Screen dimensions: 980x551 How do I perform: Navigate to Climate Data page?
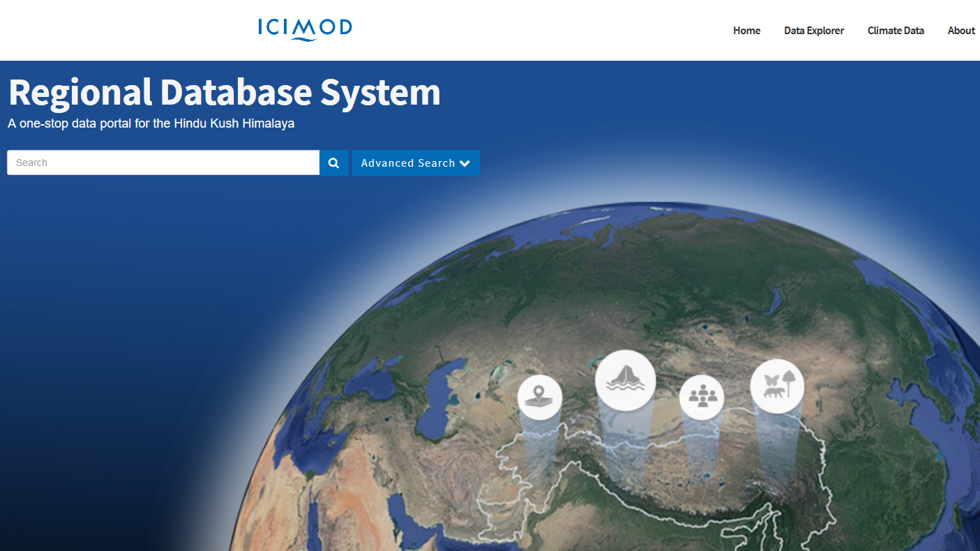[896, 31]
